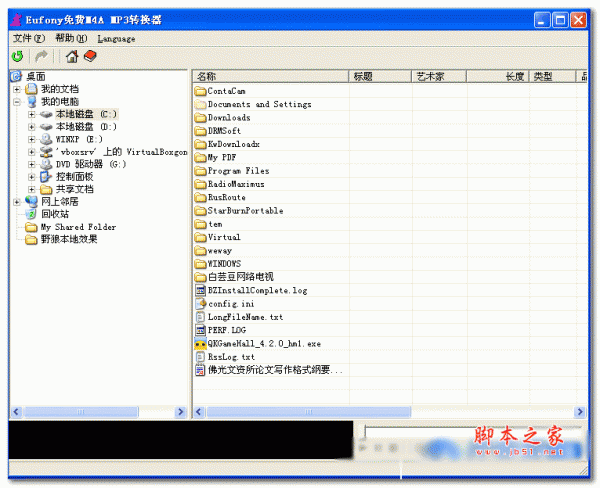Sort by the 名称 column header
Screen dimensions: 600x488
(271, 77)
